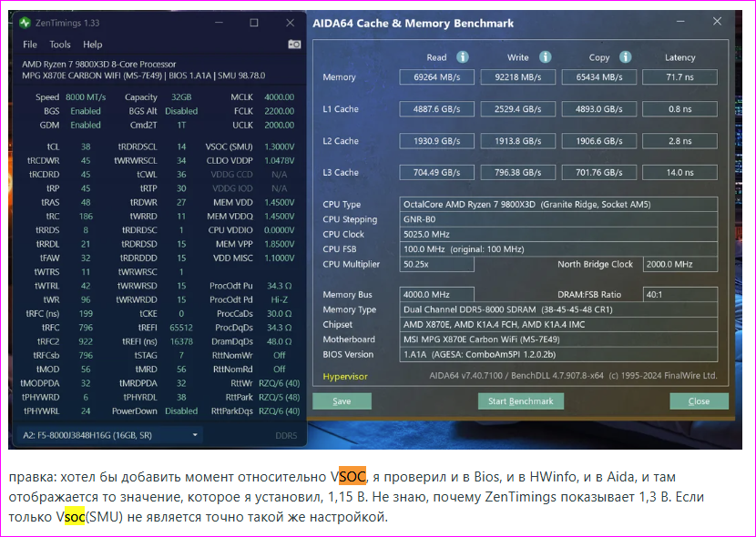Select L2 Cache read 1930.9 GB/s
Image resolution: width=756 pixels, height=537 pixels.
(x=437, y=141)
